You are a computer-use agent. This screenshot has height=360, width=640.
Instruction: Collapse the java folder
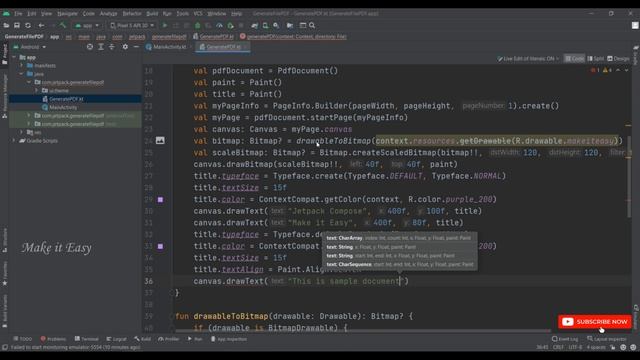tap(22, 74)
